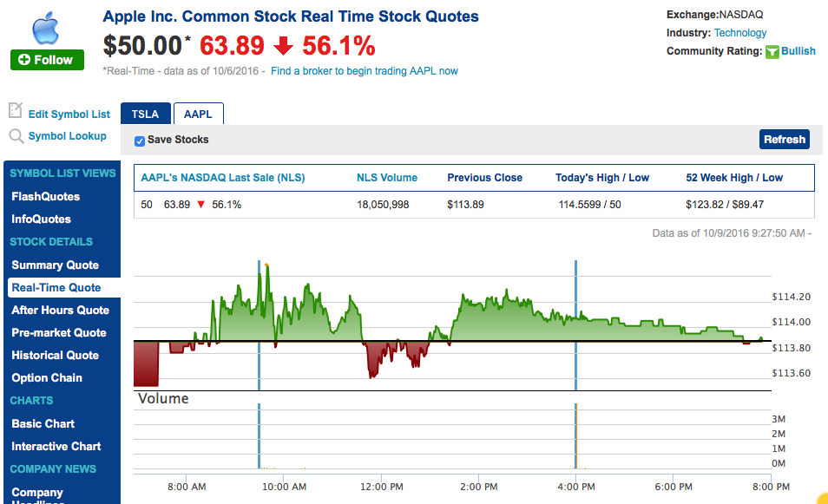The image size is (828, 504).
Task: Click the orange peak marker on the chart
Action: [x=266, y=265]
